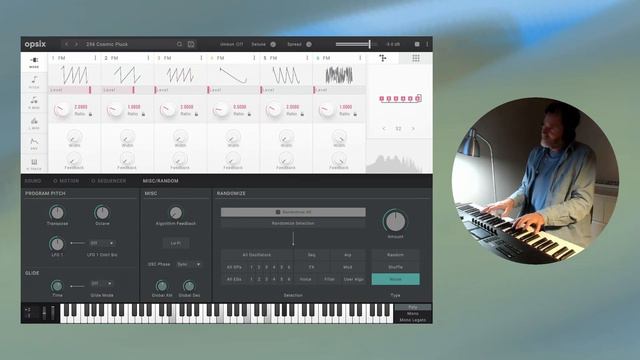Switch to the MOTION tab
Viewport: 640px width, 360px height.
click(69, 181)
